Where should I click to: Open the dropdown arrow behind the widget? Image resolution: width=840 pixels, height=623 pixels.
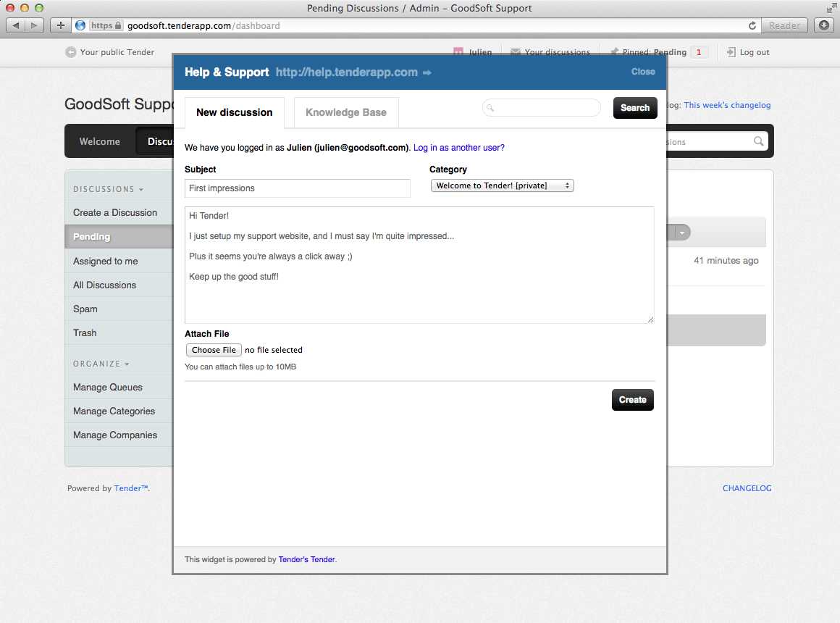tap(681, 233)
